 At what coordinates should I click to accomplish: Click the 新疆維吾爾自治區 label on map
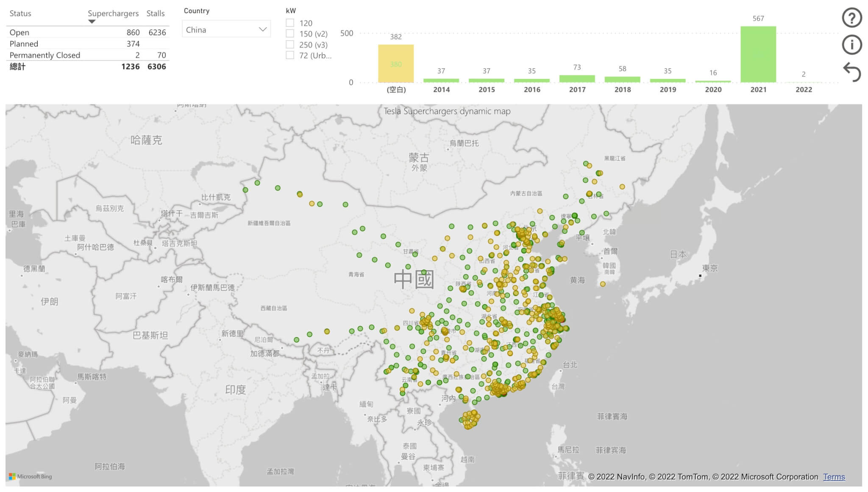pos(269,223)
